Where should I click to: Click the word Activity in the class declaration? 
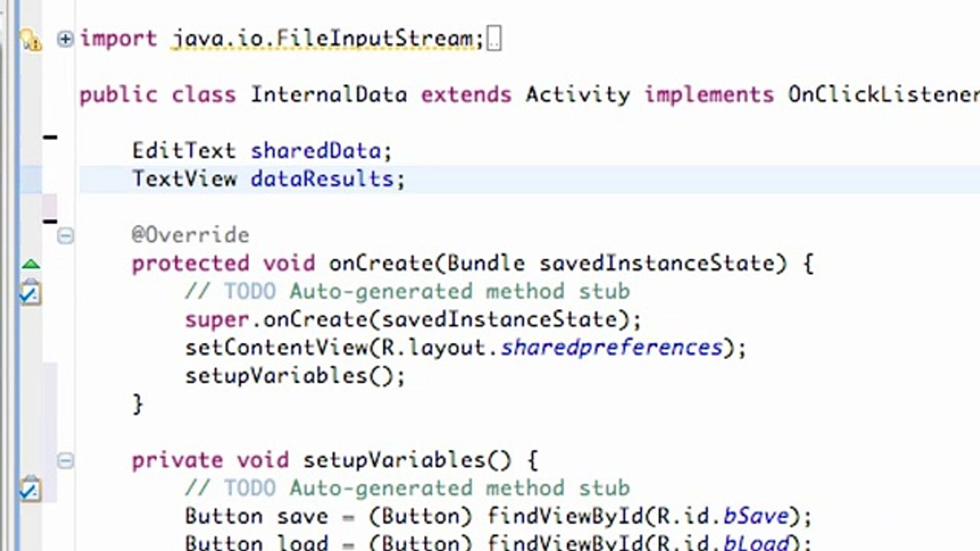click(x=577, y=95)
